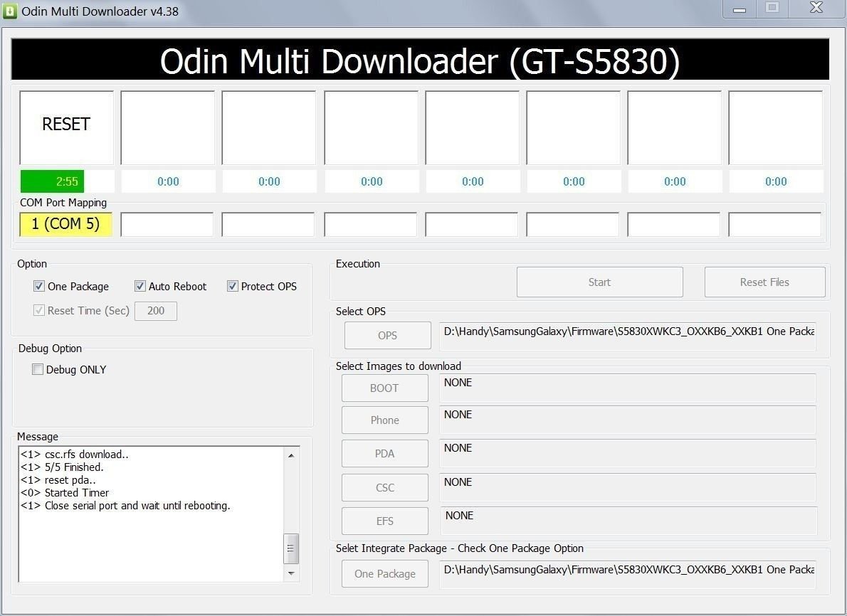Screen dimensions: 847x616
Task: Click the 'reset pda..' message line
Action: pos(58,480)
